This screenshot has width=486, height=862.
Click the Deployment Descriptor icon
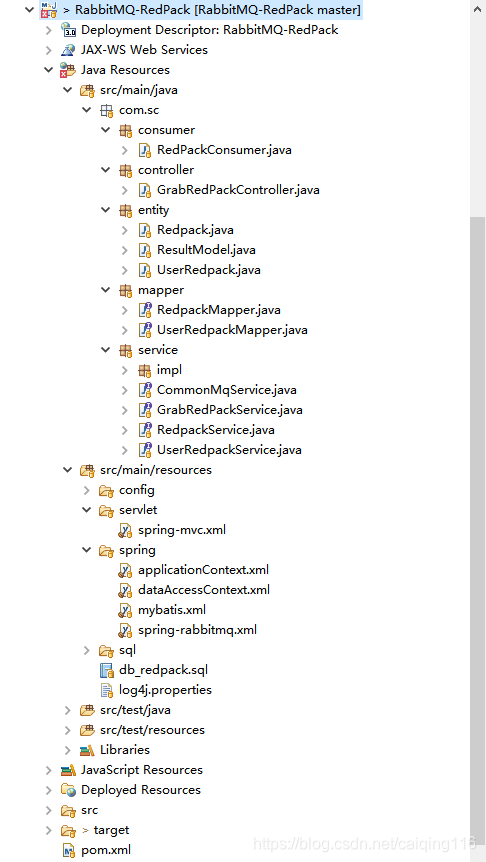(68, 30)
